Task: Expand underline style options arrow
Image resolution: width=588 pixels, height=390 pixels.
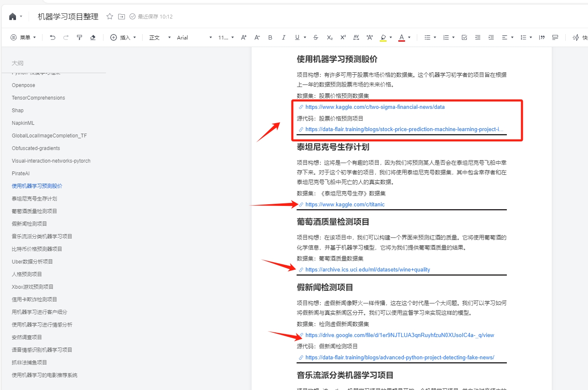Action: pyautogui.click(x=305, y=37)
